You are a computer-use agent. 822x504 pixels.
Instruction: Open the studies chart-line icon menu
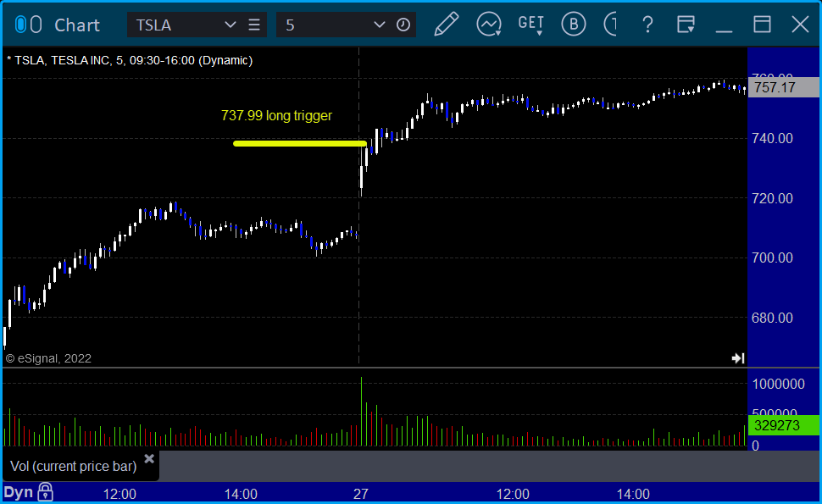pos(489,24)
